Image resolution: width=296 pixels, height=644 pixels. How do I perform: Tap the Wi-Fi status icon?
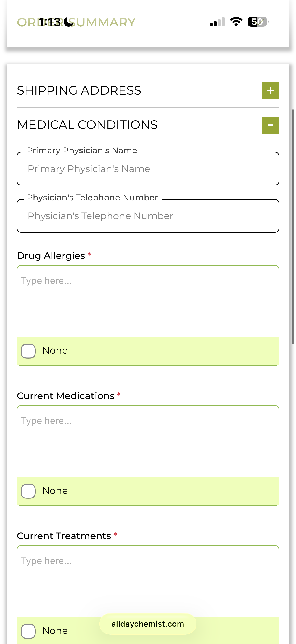point(236,22)
